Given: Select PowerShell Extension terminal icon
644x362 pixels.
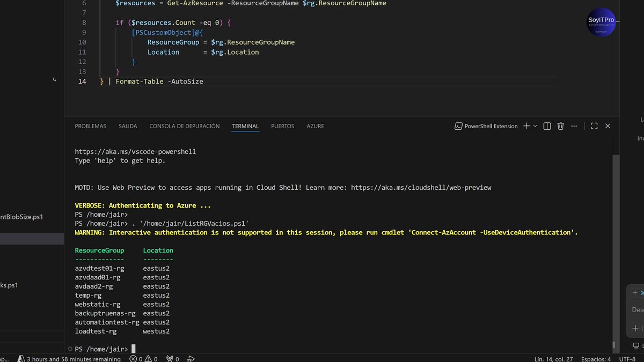Looking at the screenshot, I should pos(459,126).
